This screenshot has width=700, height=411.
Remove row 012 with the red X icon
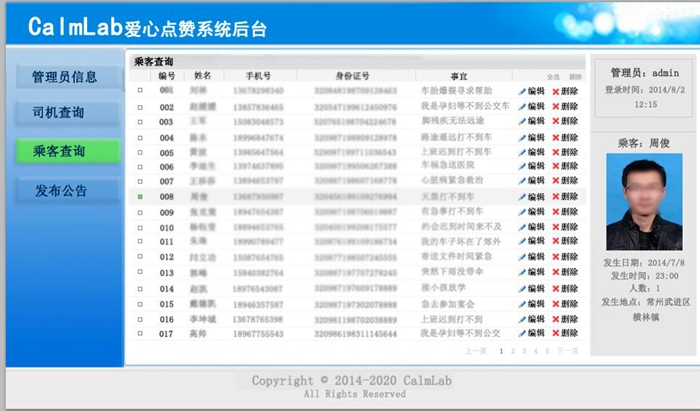556,258
